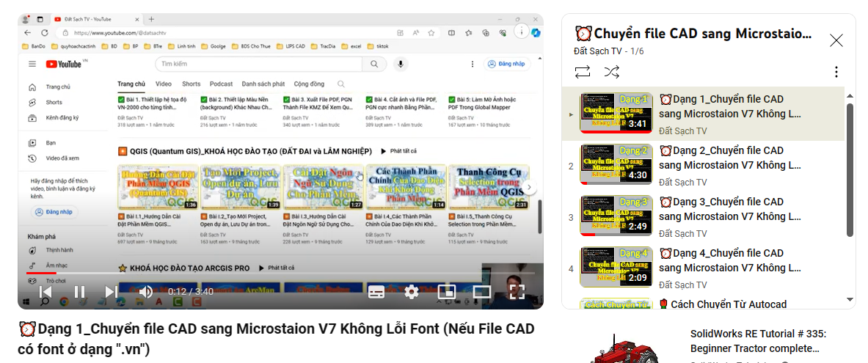Open the Dạng 1 thumbnail with 3:41 duration

[616, 113]
